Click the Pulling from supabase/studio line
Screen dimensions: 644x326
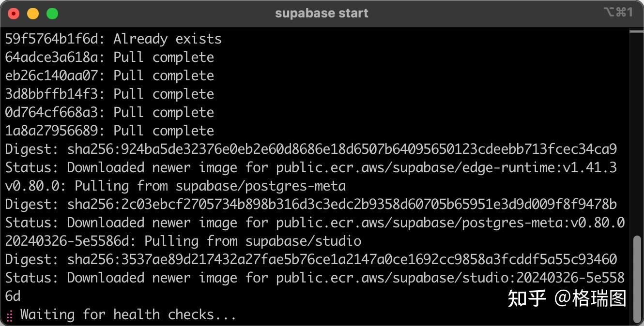[182, 241]
